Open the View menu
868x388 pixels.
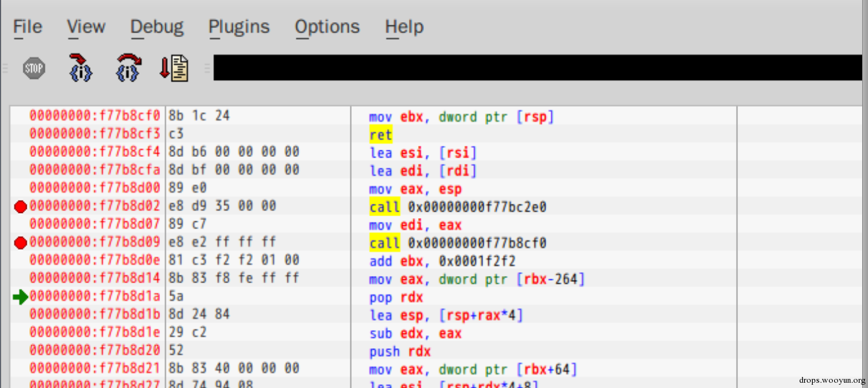point(86,27)
